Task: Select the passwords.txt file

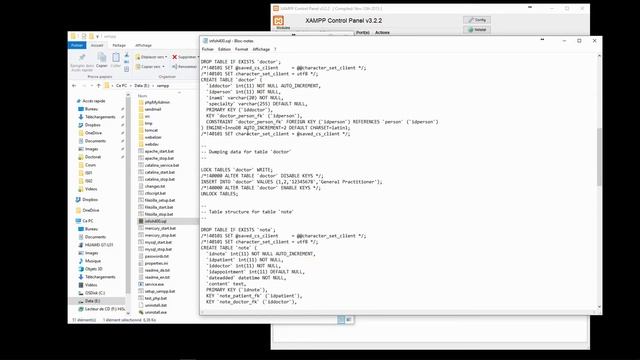Action: click(x=157, y=256)
